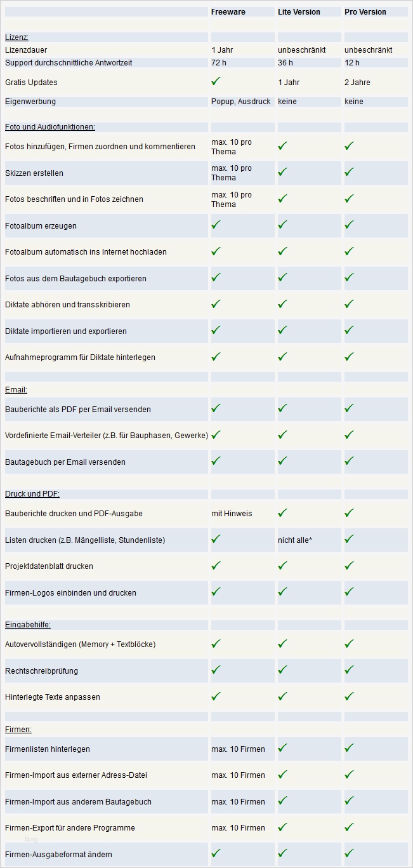Image resolution: width=413 pixels, height=868 pixels.
Task: Click the Foto und Audiofunktionen: heading
Action: coord(50,127)
